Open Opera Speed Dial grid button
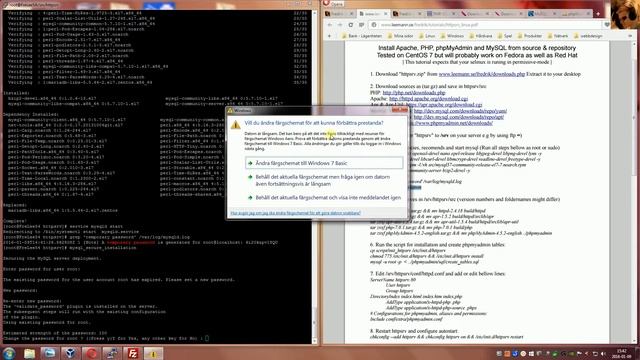640x360 pixels. (x=361, y=25)
